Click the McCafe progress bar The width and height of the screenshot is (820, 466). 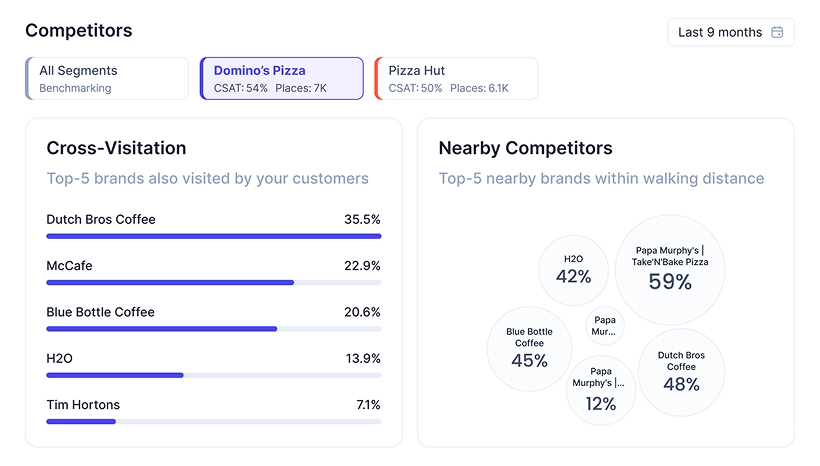213,283
